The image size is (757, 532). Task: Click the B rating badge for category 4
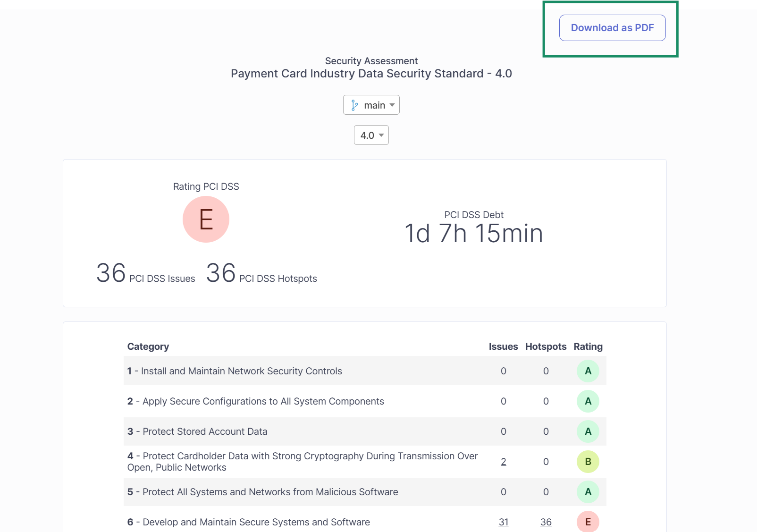(x=588, y=462)
